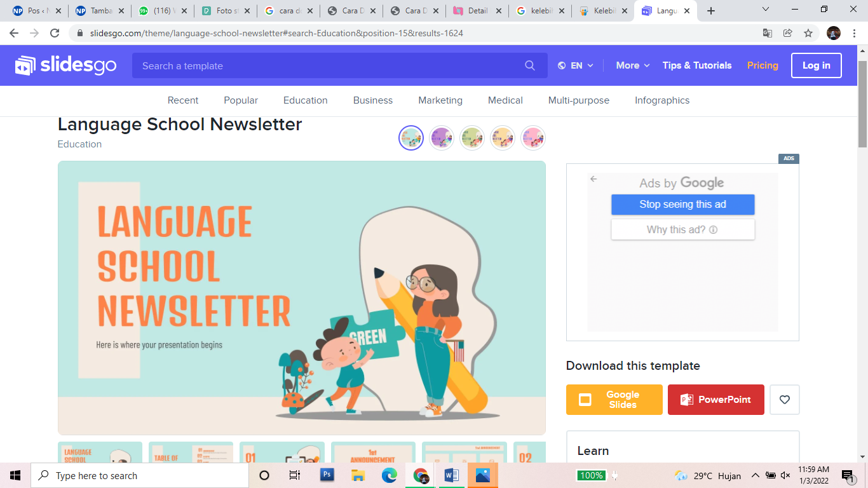Select the globe language icon
Viewport: 868px width, 488px height.
[562, 65]
